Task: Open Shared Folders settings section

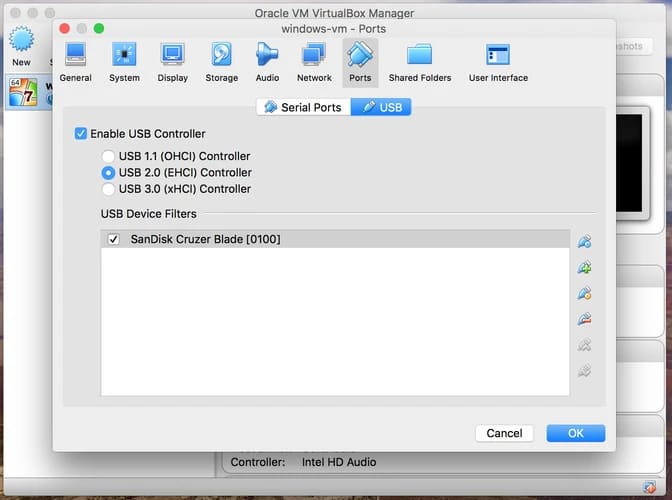Action: tap(420, 63)
